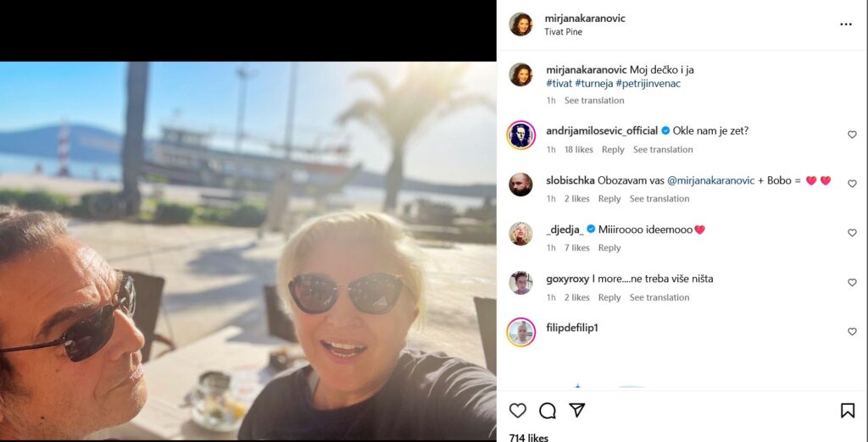Save post with bookmark icon
Image resolution: width=868 pixels, height=442 pixels.
847,411
